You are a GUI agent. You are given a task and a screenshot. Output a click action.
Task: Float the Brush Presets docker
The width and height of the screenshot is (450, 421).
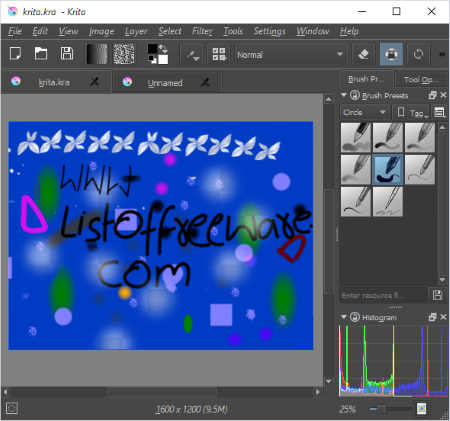pyautogui.click(x=432, y=95)
